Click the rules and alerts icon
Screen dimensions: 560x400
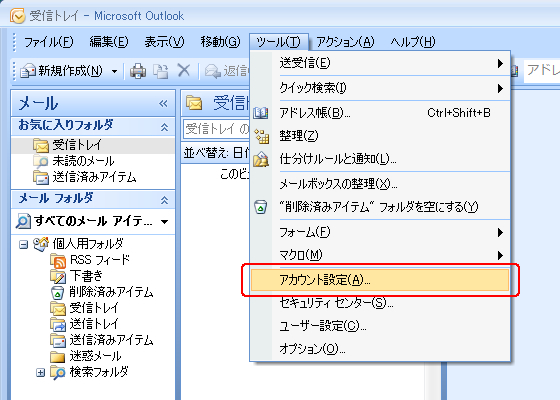tap(261, 159)
